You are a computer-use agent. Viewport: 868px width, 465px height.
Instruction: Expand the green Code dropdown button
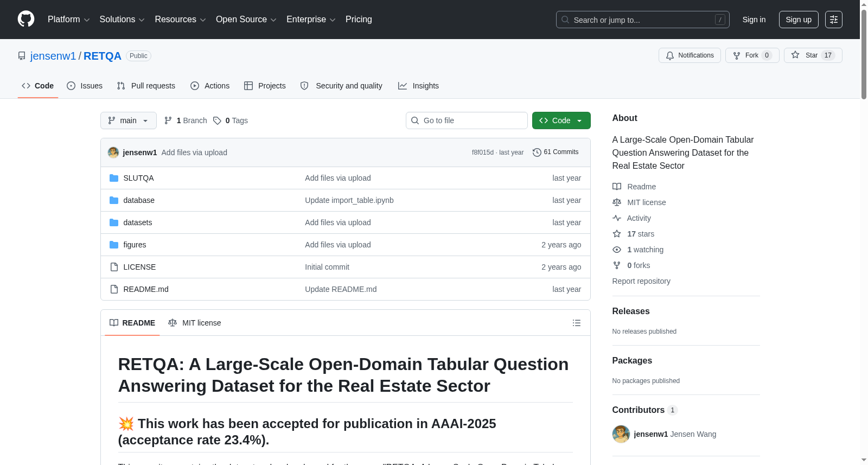click(561, 120)
